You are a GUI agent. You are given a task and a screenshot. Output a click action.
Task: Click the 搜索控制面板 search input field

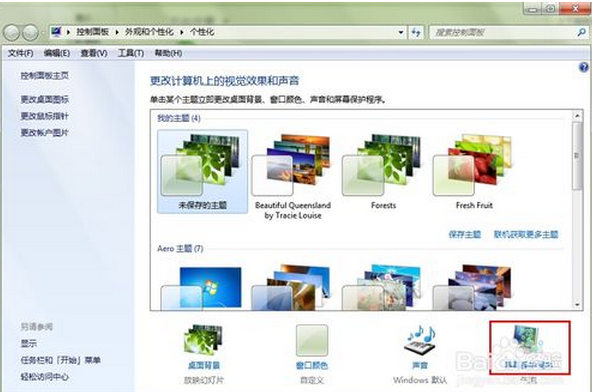point(502,32)
